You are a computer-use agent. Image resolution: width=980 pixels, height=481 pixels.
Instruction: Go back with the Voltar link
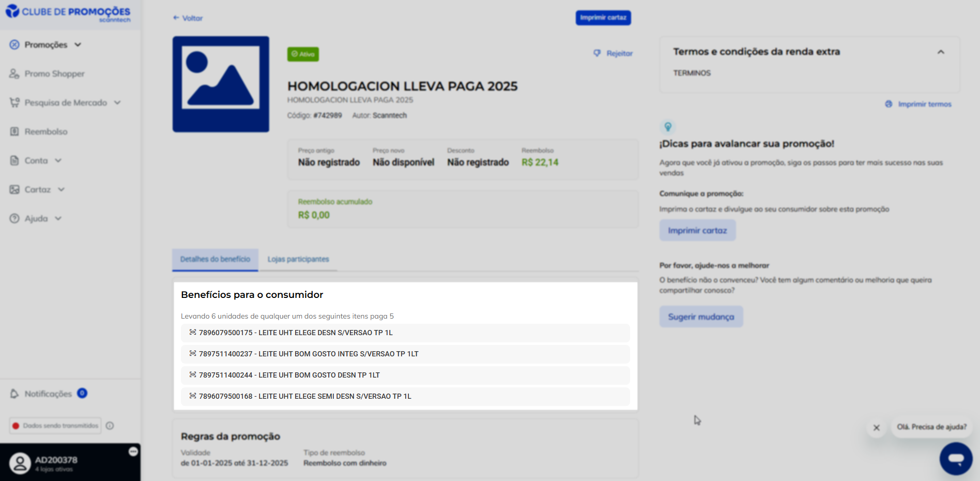click(188, 18)
